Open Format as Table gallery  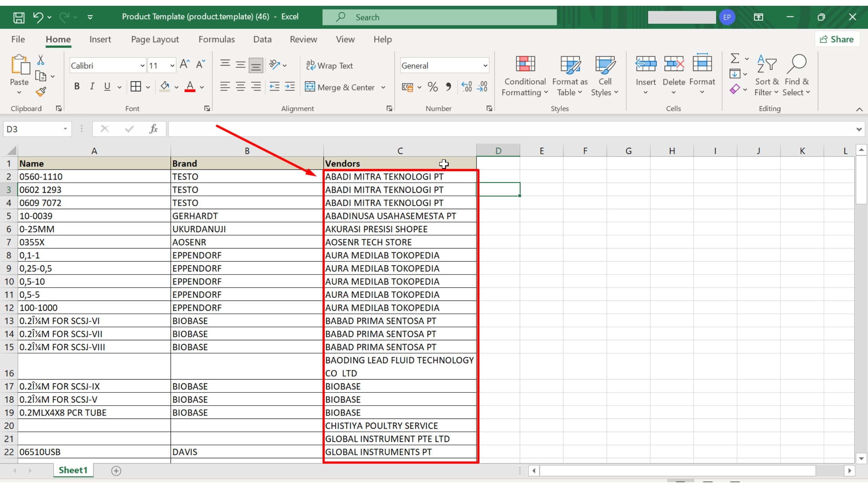coord(570,76)
